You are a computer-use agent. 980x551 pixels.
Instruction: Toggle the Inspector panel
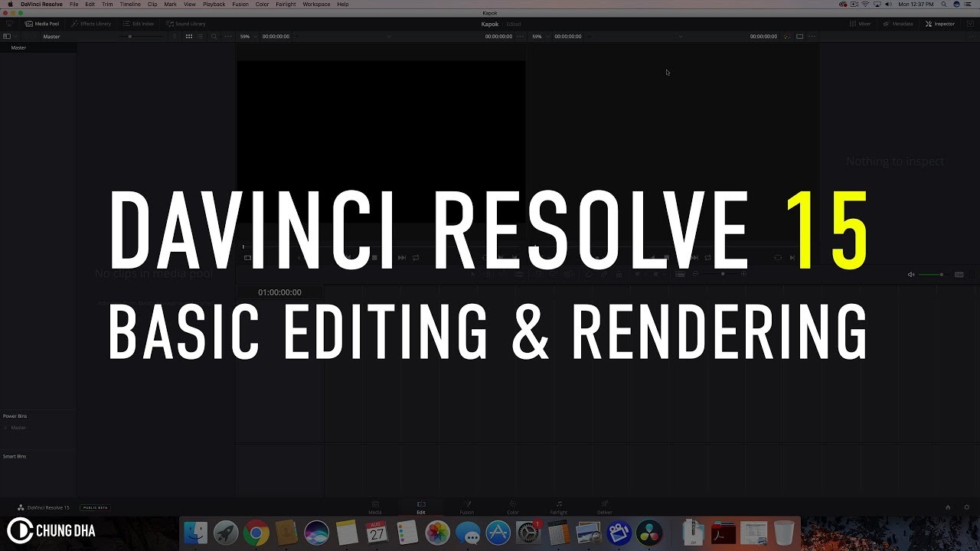[940, 24]
